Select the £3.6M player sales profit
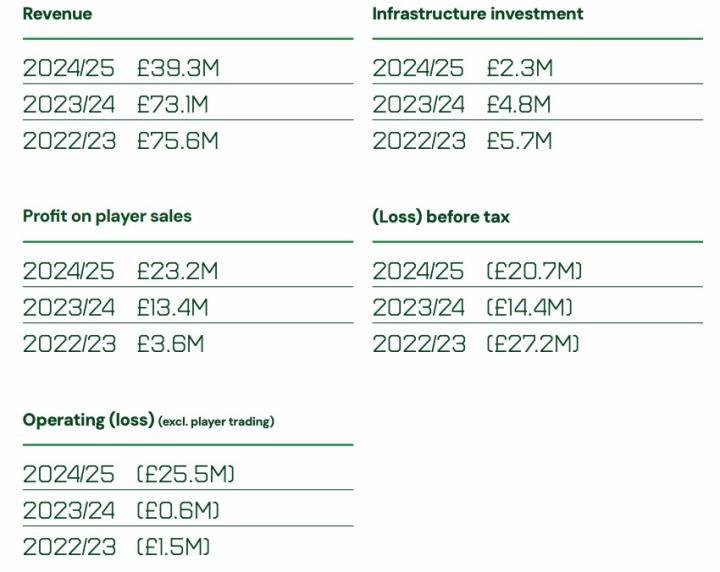This screenshot has width=720, height=572. coord(170,344)
